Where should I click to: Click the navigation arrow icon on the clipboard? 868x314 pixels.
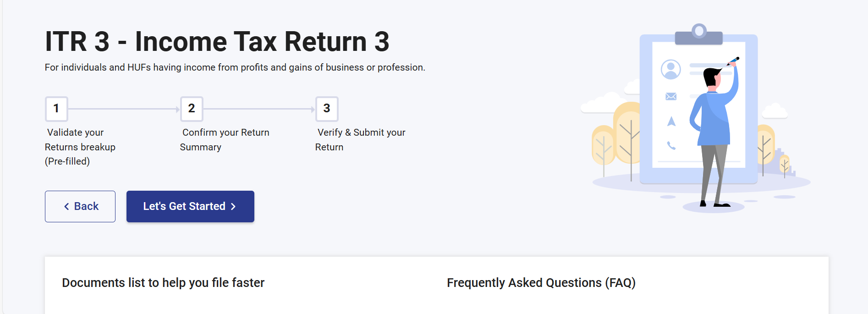671,121
